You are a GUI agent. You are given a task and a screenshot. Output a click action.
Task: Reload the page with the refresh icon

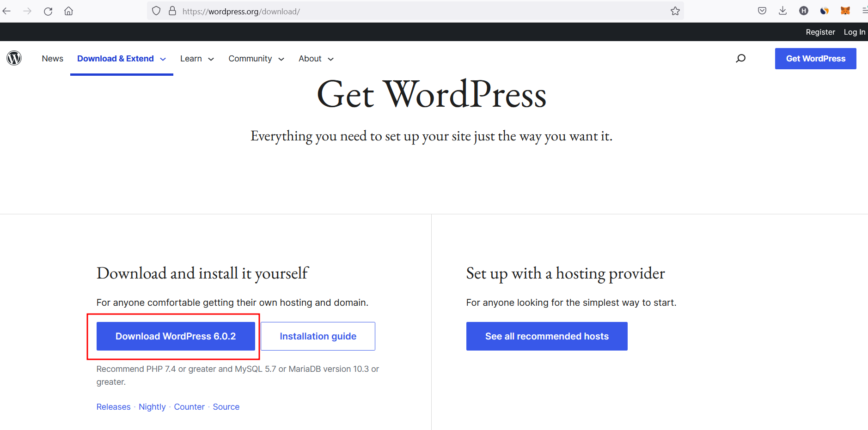[x=48, y=11]
